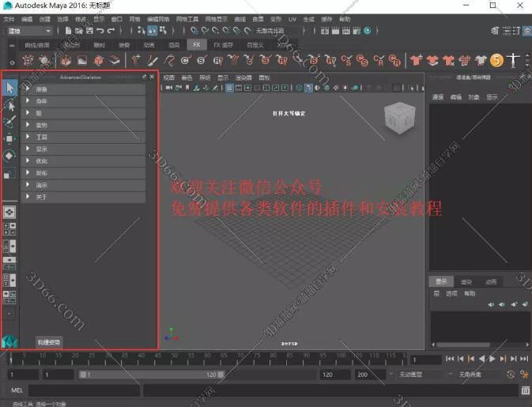Activate the Move tool in toolbox
Image resolution: width=532 pixels, height=407 pixels.
(9, 138)
